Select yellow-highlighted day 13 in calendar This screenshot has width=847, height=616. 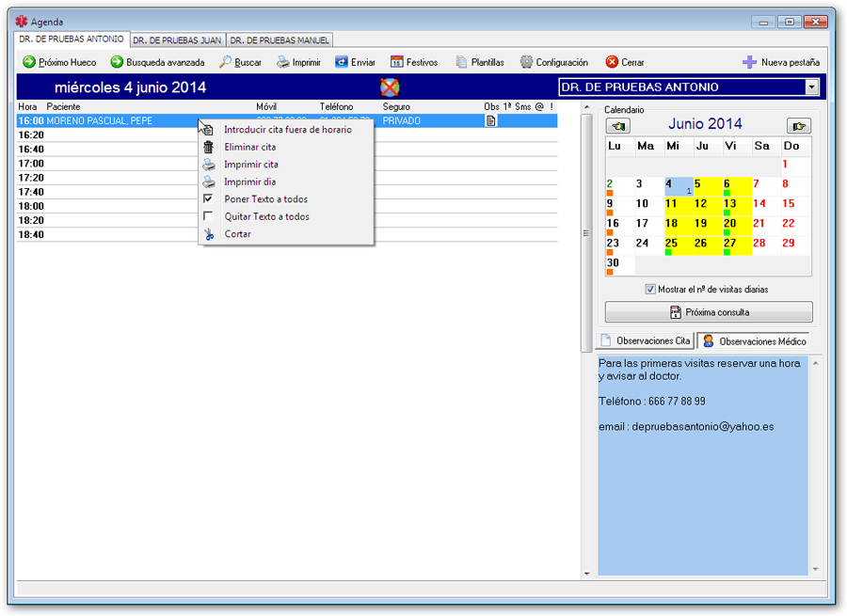[x=730, y=204]
